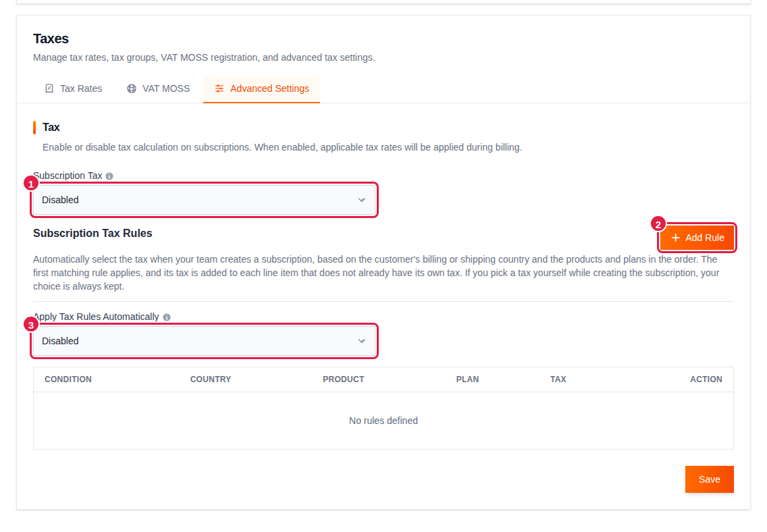This screenshot has height=532, width=767.
Task: Click the Taxes page heading
Action: 51,38
